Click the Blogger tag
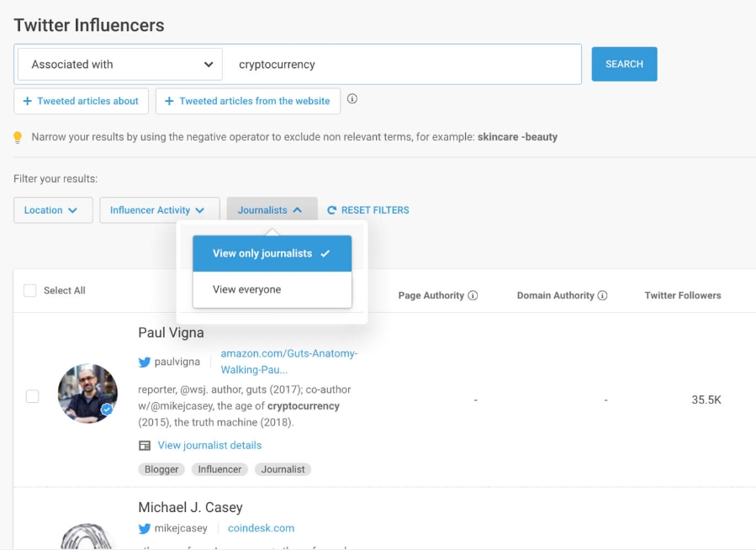The image size is (756, 550). tap(161, 469)
